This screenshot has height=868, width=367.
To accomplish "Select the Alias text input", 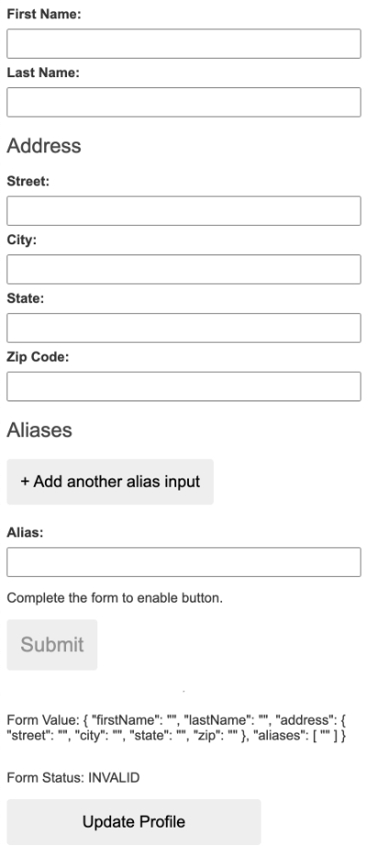I will tap(183, 562).
